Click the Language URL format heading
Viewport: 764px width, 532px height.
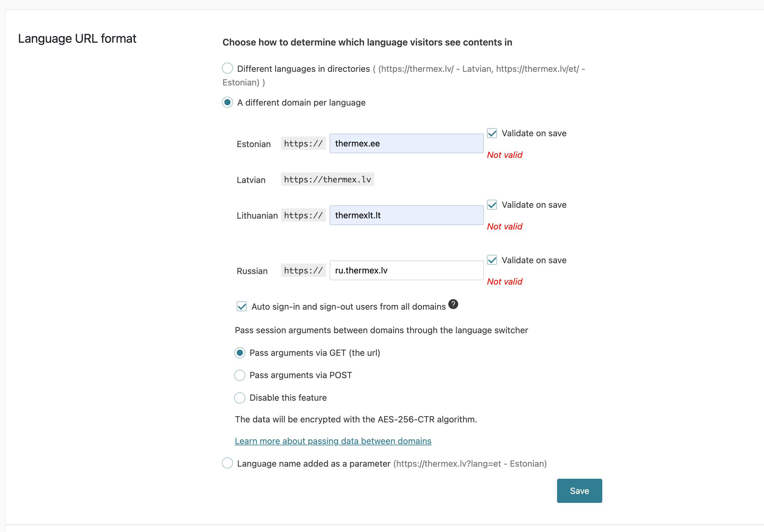point(77,39)
